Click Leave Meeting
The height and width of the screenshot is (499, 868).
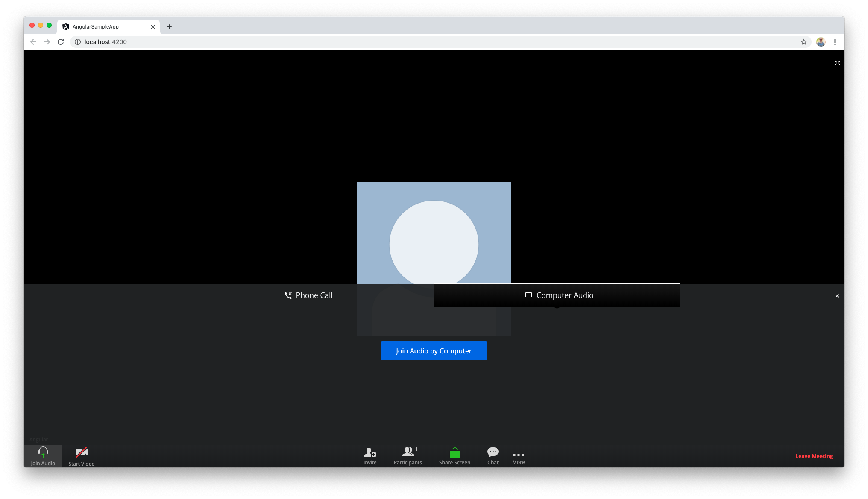click(x=814, y=456)
